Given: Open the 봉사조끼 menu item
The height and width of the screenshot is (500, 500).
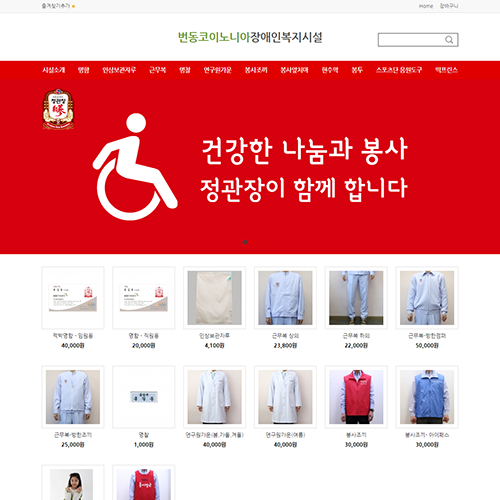Looking at the screenshot, I should coord(256,70).
